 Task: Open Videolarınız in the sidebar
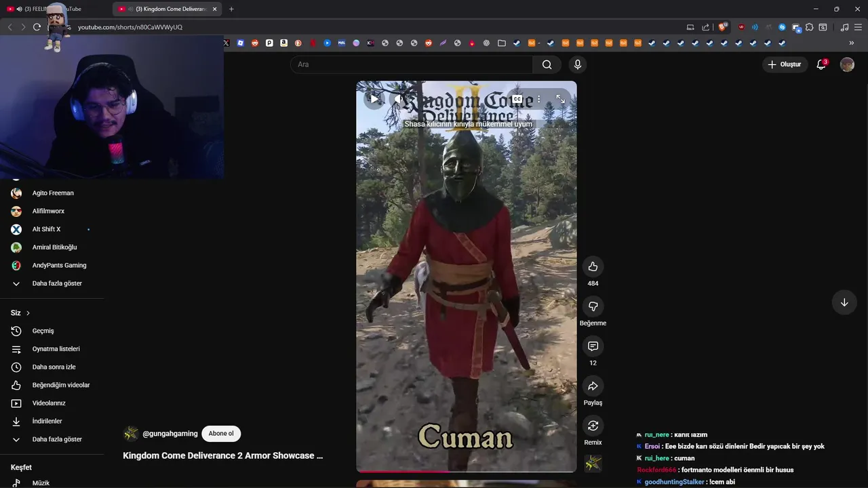(52, 403)
